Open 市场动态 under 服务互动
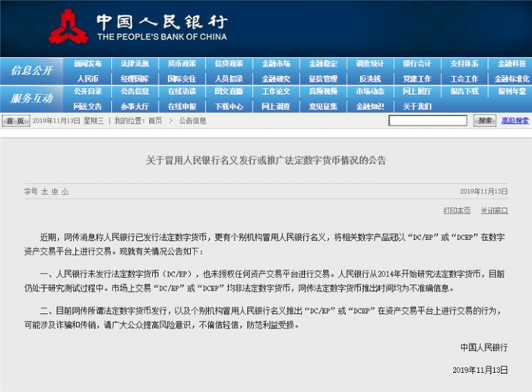This screenshot has width=532, height=392. click(370, 91)
